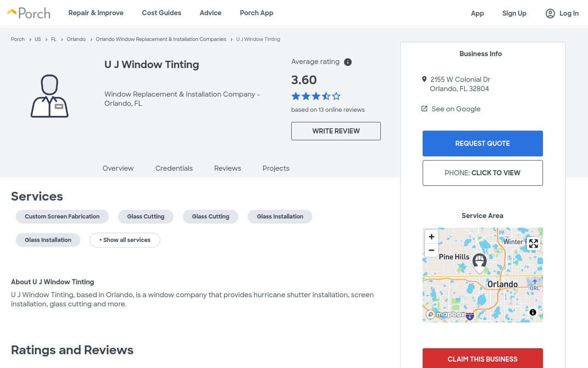
Task: Click the Service Area heading
Action: coord(482,216)
